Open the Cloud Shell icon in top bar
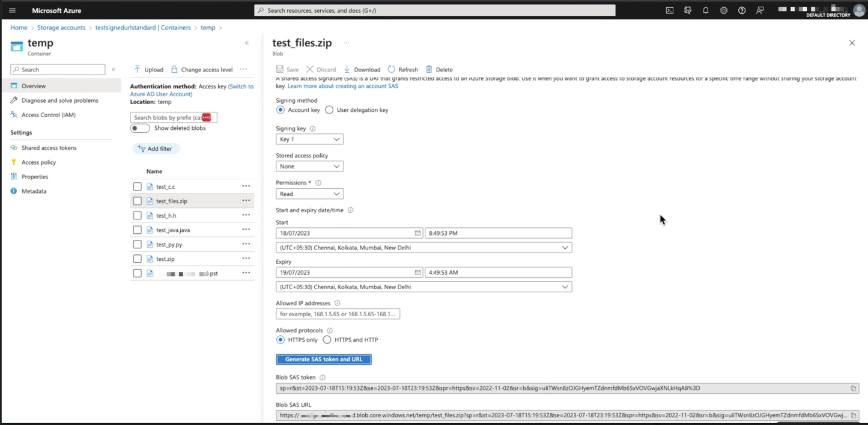Viewport: 868px width, 425px height. (x=669, y=10)
